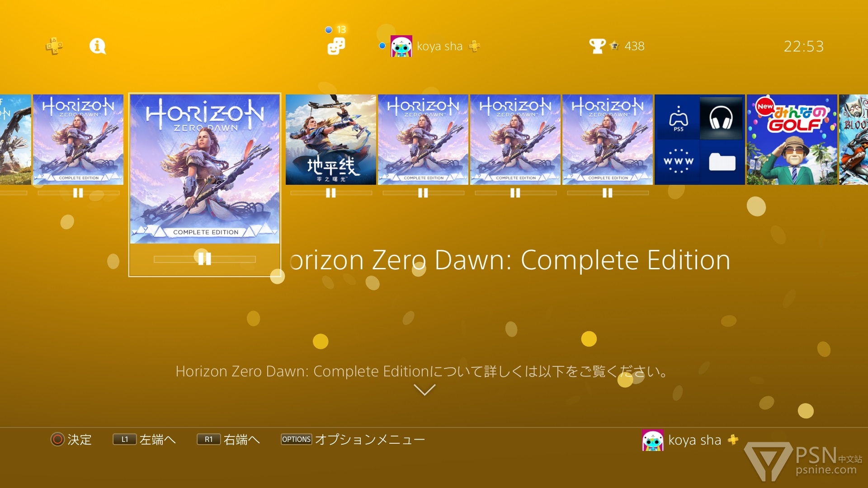Click download progress bar of selected game

tap(204, 259)
